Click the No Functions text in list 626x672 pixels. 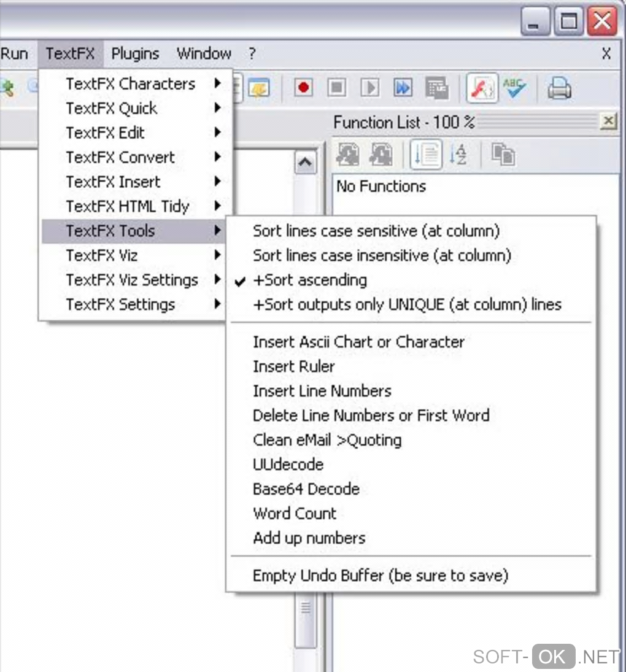click(381, 187)
